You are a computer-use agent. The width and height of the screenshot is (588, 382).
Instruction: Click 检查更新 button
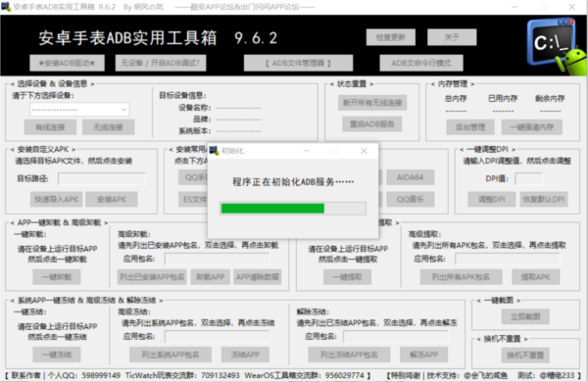pos(391,37)
